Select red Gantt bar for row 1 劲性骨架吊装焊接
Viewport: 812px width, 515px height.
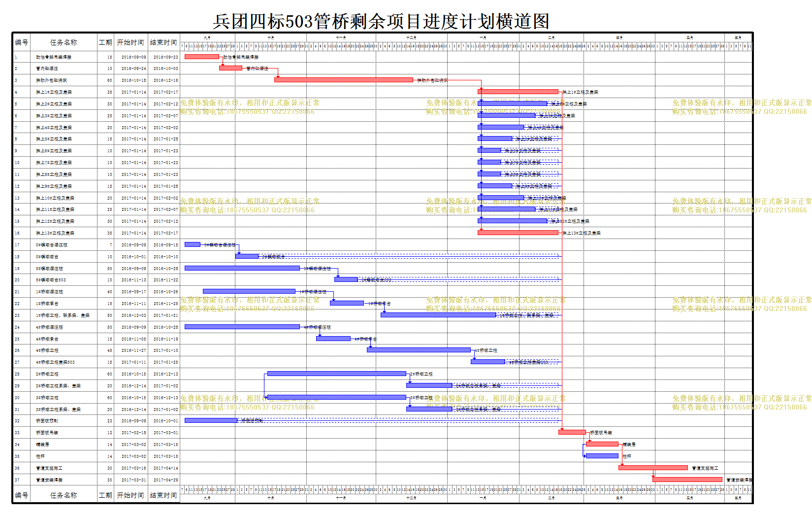pyautogui.click(x=202, y=57)
